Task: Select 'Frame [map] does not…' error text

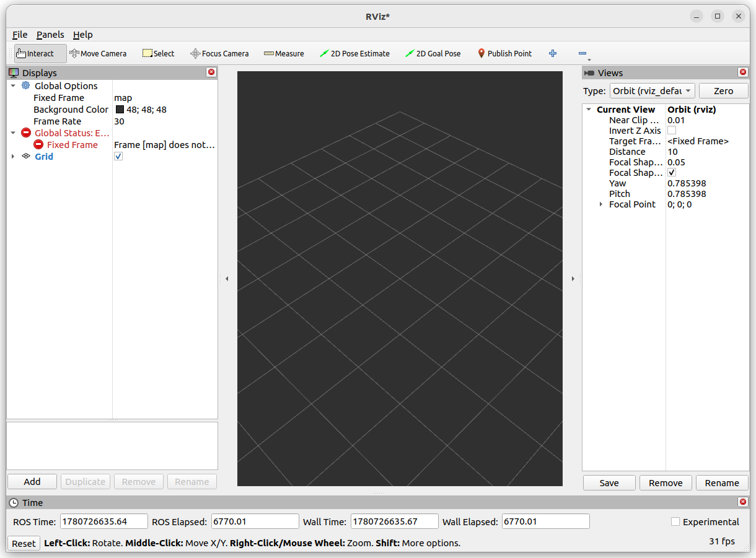Action: coord(164,144)
